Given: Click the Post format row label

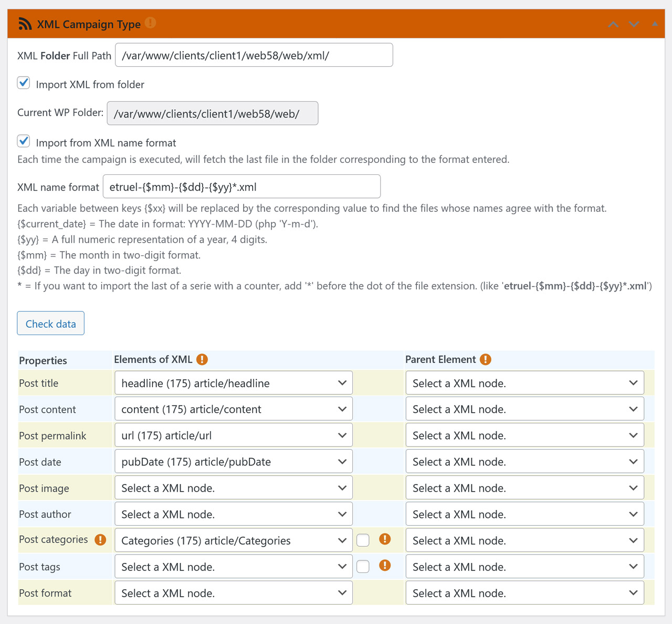Looking at the screenshot, I should (45, 593).
